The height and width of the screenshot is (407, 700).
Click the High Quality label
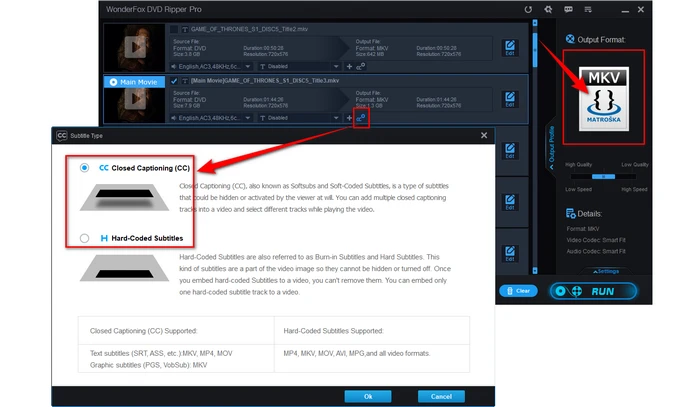[579, 165]
